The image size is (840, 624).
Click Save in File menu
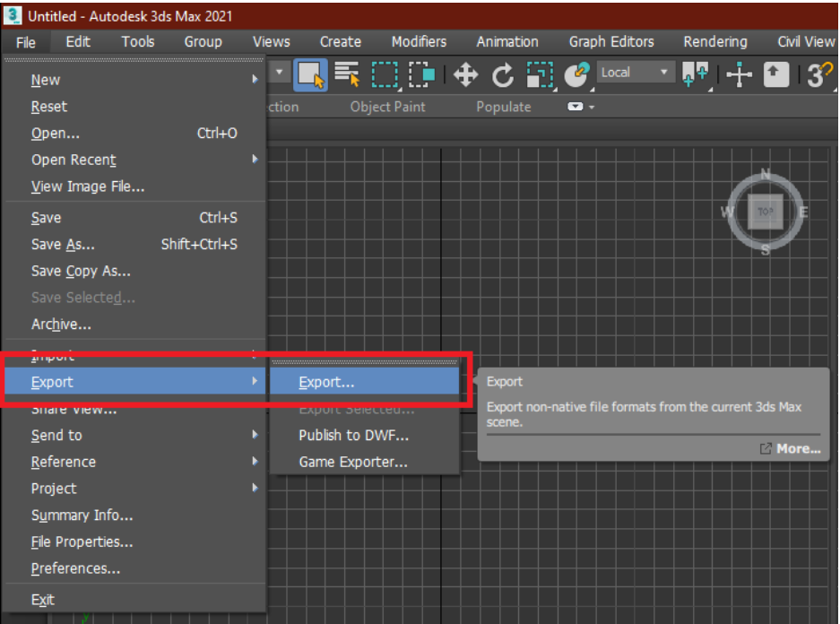135,218
